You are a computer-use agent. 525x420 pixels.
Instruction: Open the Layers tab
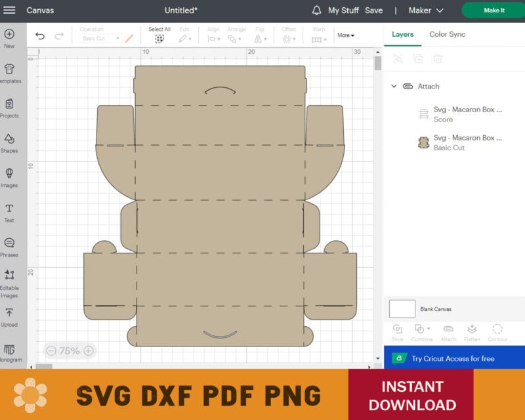click(402, 34)
